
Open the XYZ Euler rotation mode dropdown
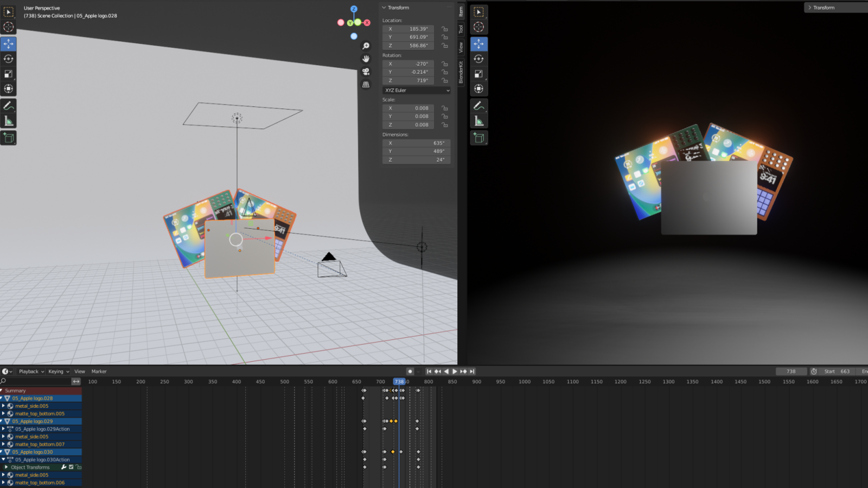(x=417, y=90)
